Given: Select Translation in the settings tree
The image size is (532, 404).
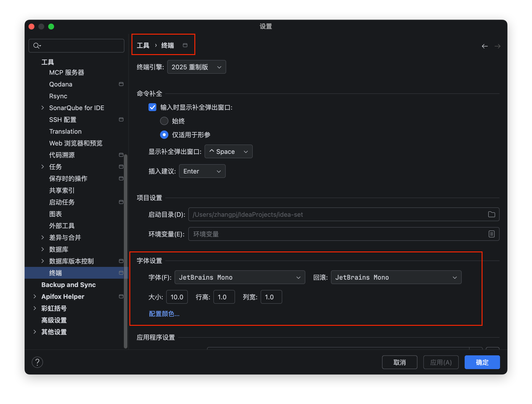Looking at the screenshot, I should tap(65, 131).
